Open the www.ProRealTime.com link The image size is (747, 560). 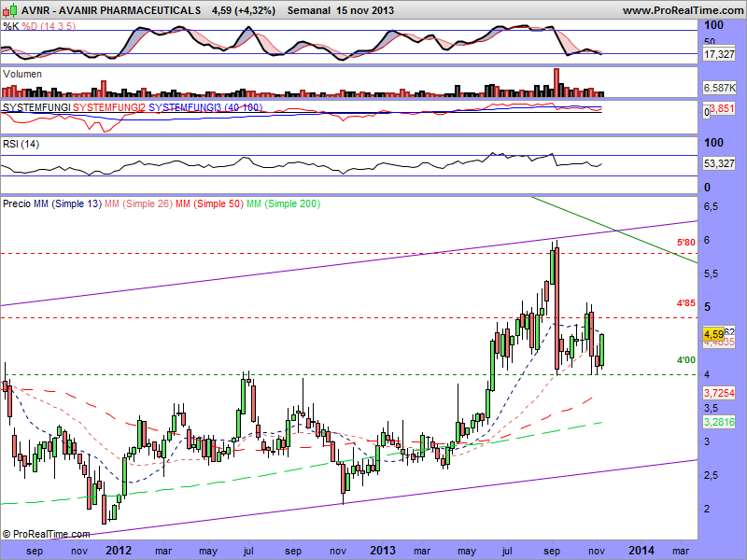coord(683,10)
